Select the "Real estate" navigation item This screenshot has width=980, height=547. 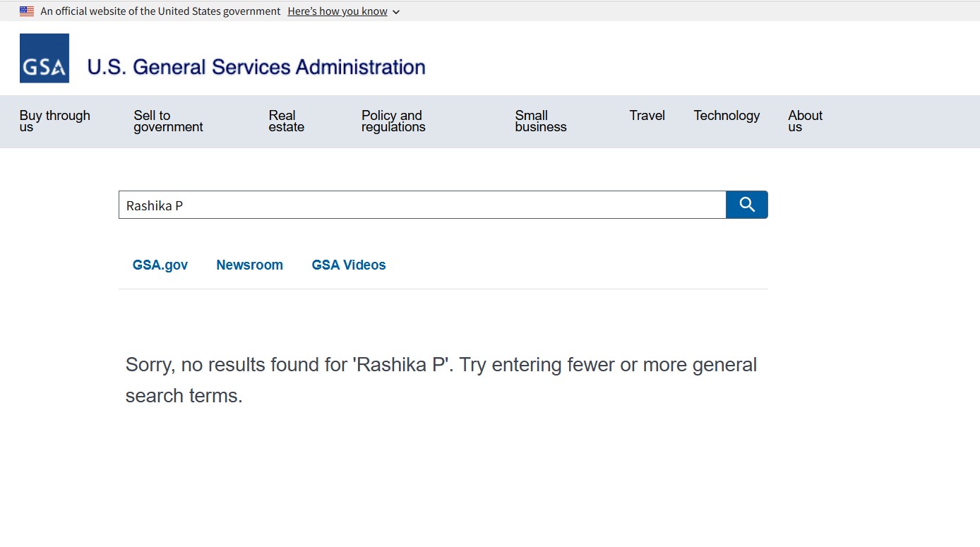click(x=286, y=121)
